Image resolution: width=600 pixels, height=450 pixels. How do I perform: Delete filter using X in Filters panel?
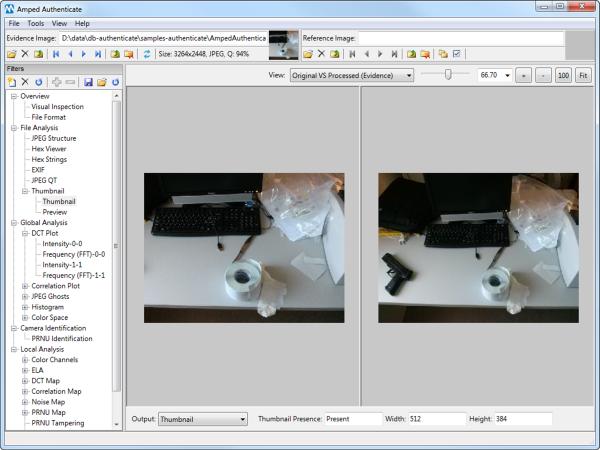[x=24, y=81]
